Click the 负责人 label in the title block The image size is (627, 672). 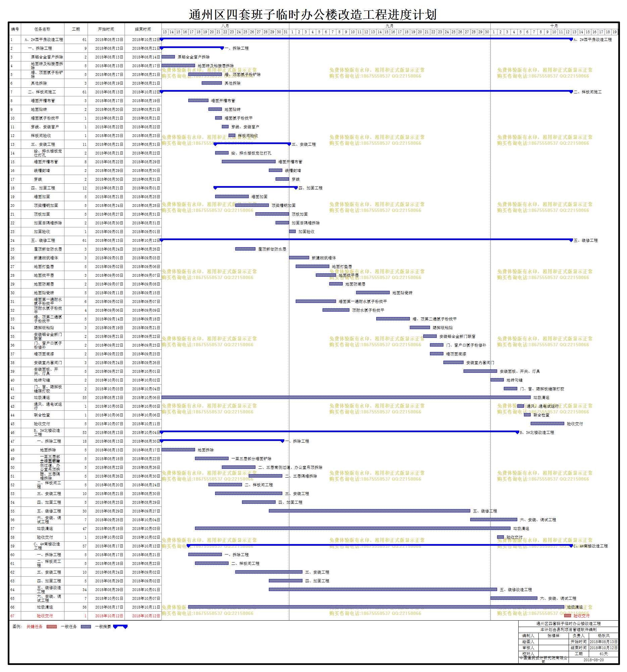579,635
